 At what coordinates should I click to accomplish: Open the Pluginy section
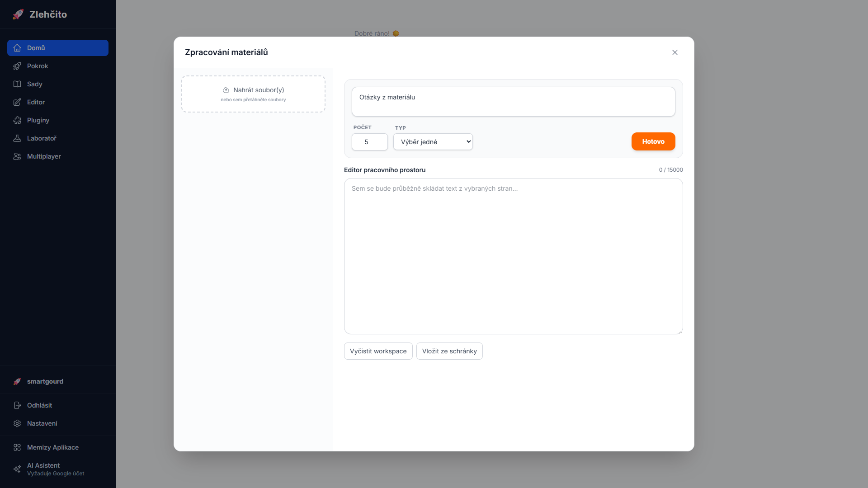pos(58,120)
